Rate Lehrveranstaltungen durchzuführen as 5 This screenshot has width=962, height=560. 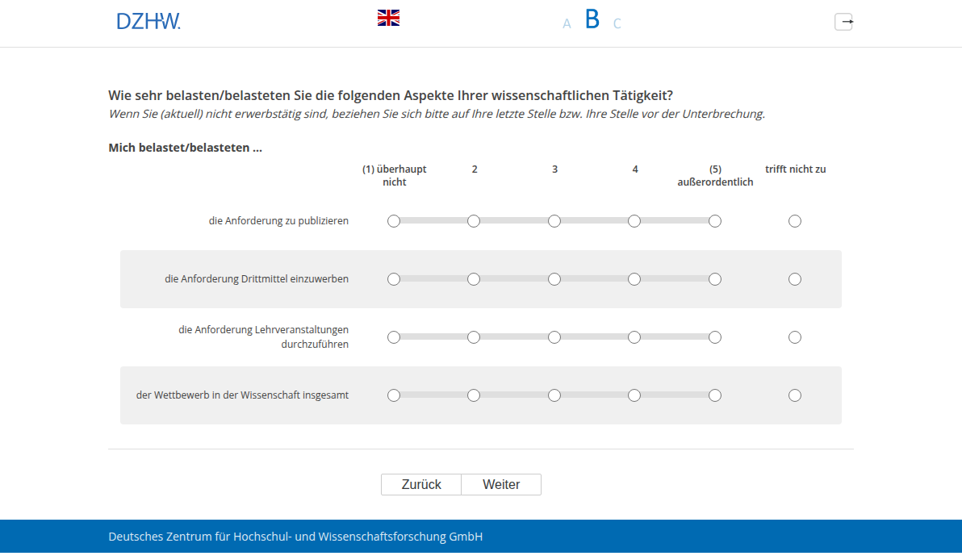(x=715, y=337)
